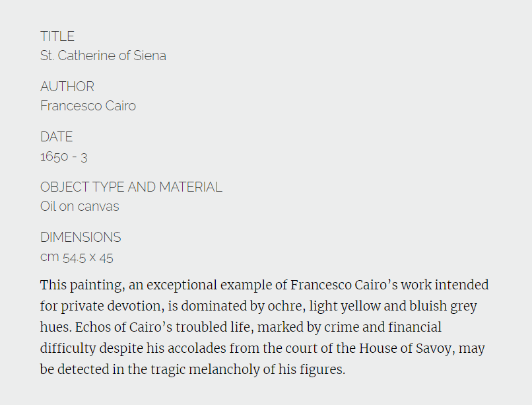The height and width of the screenshot is (405, 532).
Task: Click the cm 54.5 x 45 dimensions value
Action: point(77,257)
